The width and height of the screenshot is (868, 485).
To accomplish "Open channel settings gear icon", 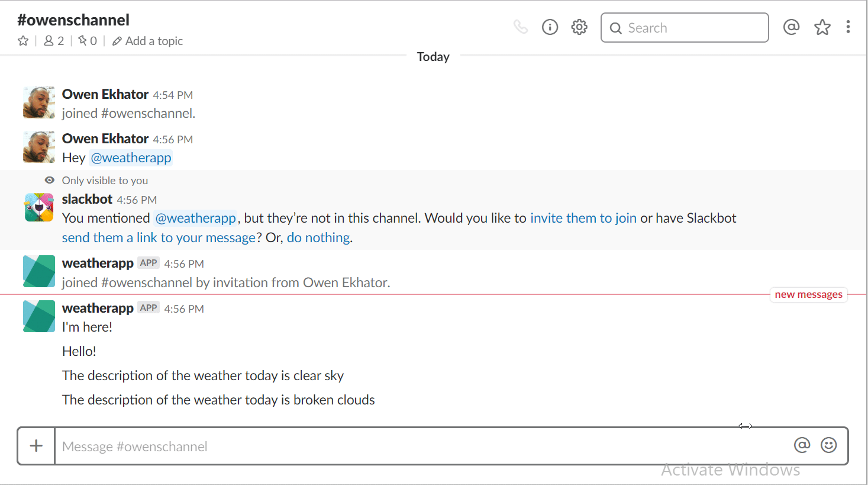I will [x=579, y=27].
